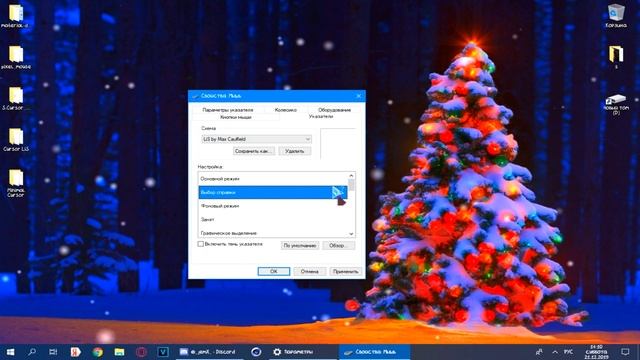Change the РУС input language
Viewport: 640px width, 360px height.
click(568, 351)
